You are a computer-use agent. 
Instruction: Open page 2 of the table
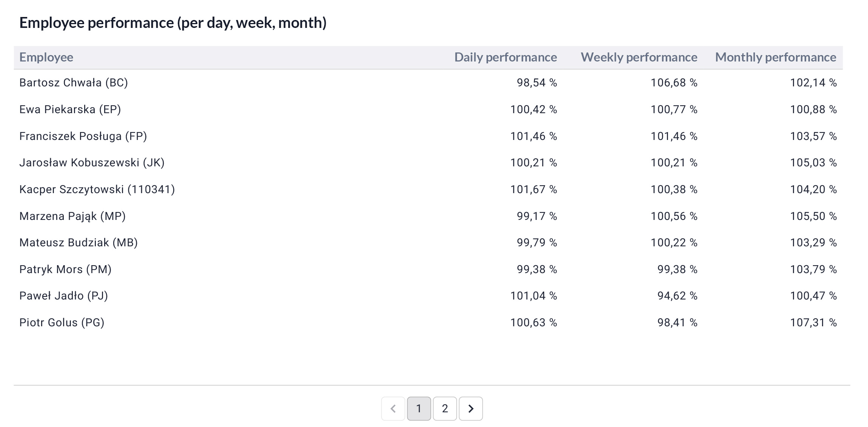tap(445, 409)
